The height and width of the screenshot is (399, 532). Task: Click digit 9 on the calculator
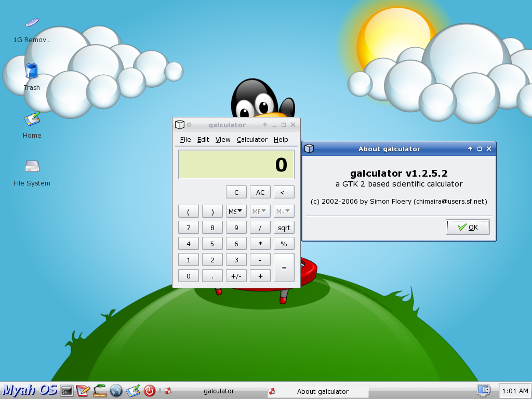pyautogui.click(x=236, y=228)
